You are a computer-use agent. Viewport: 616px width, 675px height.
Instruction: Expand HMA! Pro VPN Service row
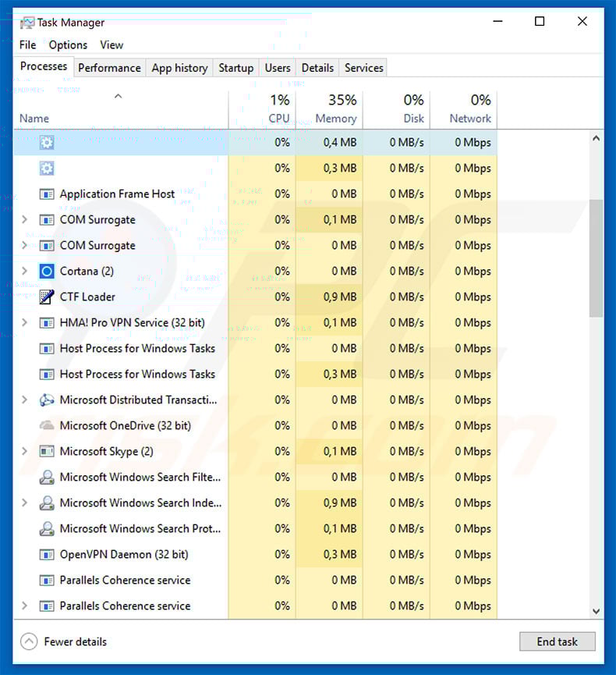click(24, 322)
